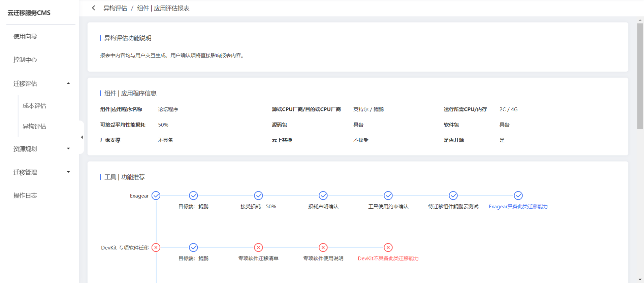The height and width of the screenshot is (283, 644).
Task: Collapse the sidebar with the arrow handle
Action: pos(82,137)
